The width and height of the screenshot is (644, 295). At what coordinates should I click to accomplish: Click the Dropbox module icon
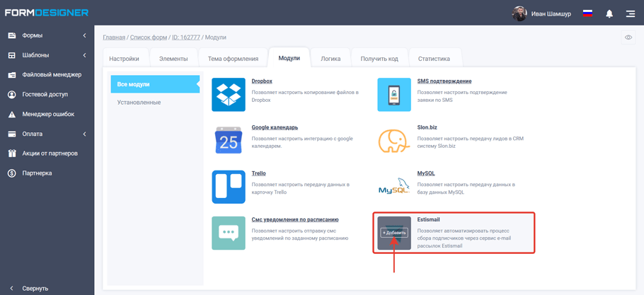pyautogui.click(x=229, y=95)
